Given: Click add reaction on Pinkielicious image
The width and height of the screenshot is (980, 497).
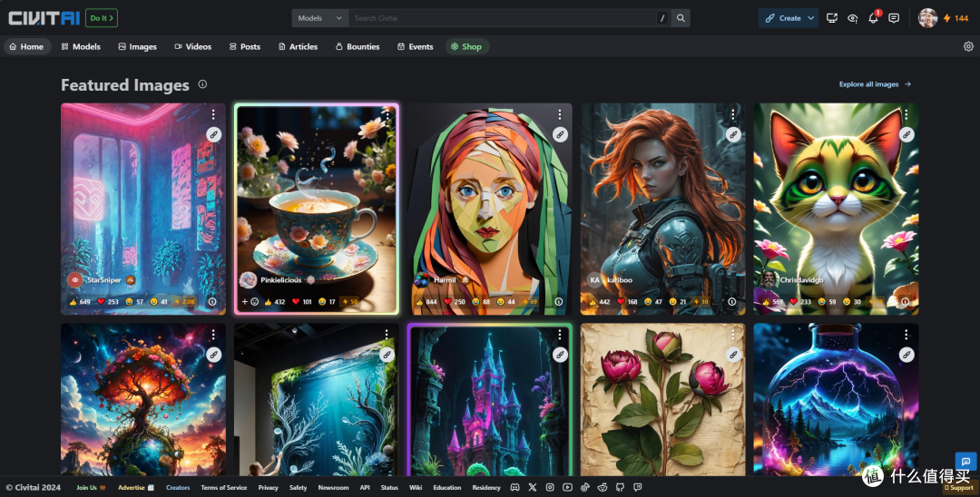Looking at the screenshot, I should pos(250,302).
